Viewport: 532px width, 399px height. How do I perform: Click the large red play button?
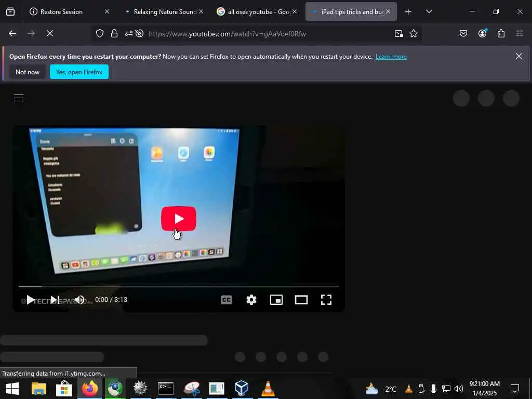click(x=179, y=219)
